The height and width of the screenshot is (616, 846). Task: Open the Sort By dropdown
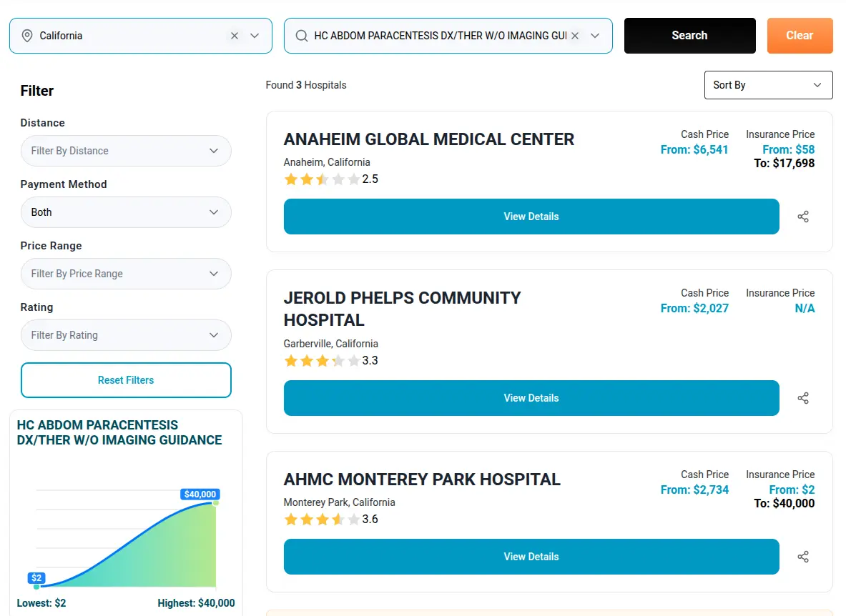click(x=768, y=85)
